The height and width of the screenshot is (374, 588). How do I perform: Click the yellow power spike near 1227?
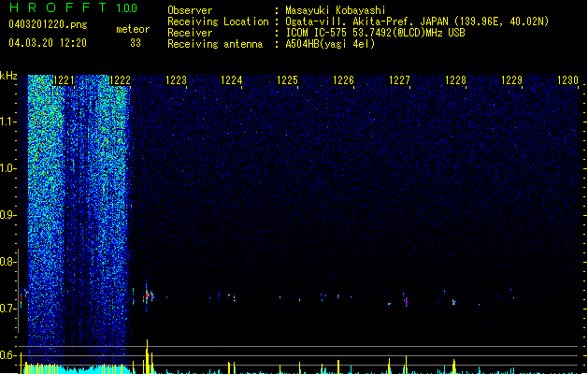point(406,365)
